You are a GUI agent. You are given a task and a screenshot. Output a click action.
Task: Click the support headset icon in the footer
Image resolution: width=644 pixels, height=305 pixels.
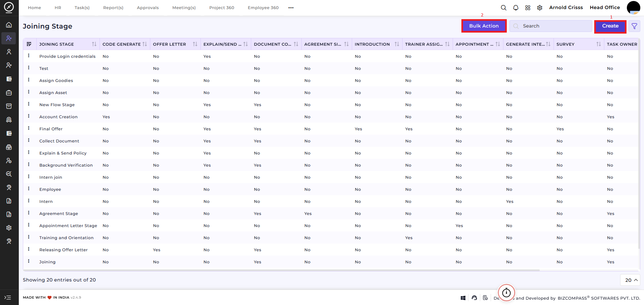[x=474, y=298]
